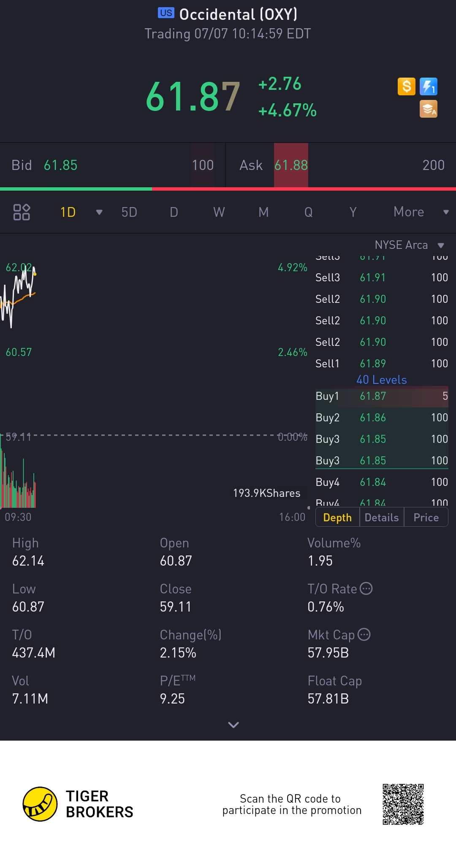
Task: Open Mkt Cap info icon
Action: coord(364,634)
